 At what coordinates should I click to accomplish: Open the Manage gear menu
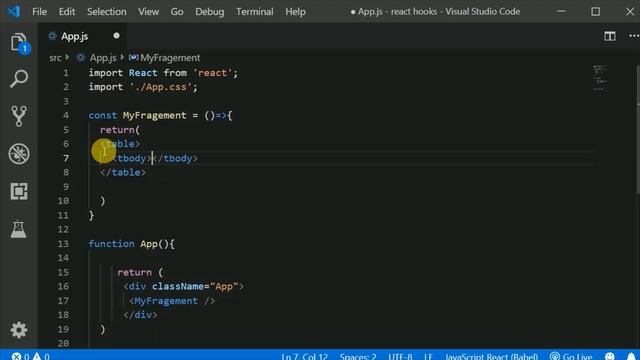point(19,329)
